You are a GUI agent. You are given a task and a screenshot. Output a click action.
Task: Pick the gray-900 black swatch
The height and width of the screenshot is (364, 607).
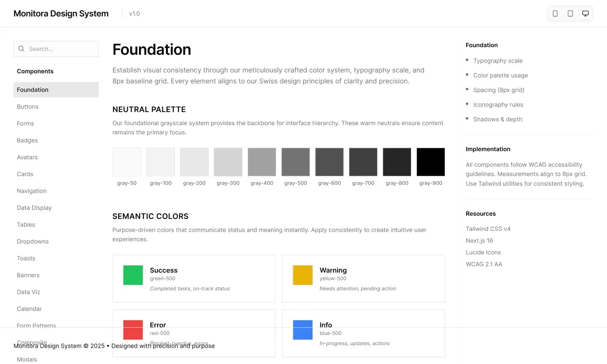click(x=430, y=162)
